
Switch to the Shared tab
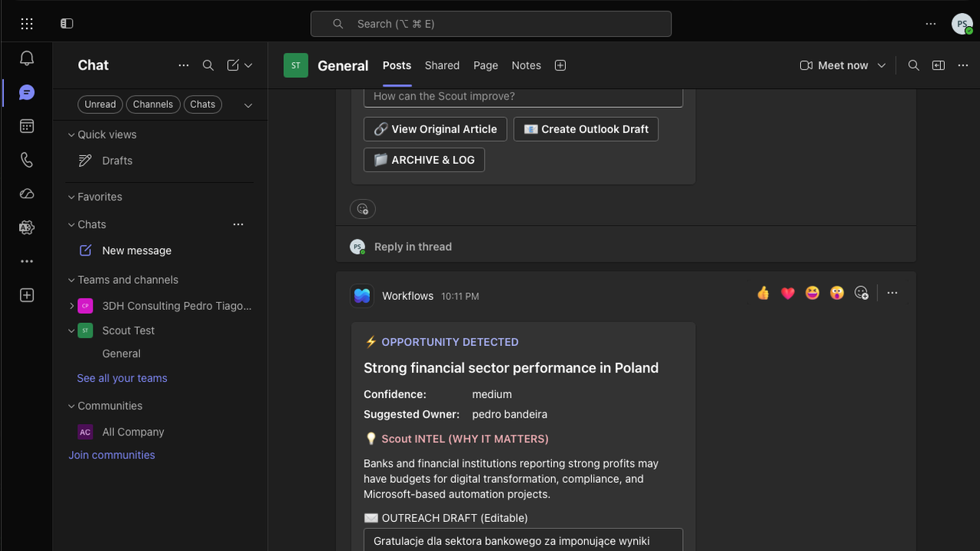coord(443,66)
